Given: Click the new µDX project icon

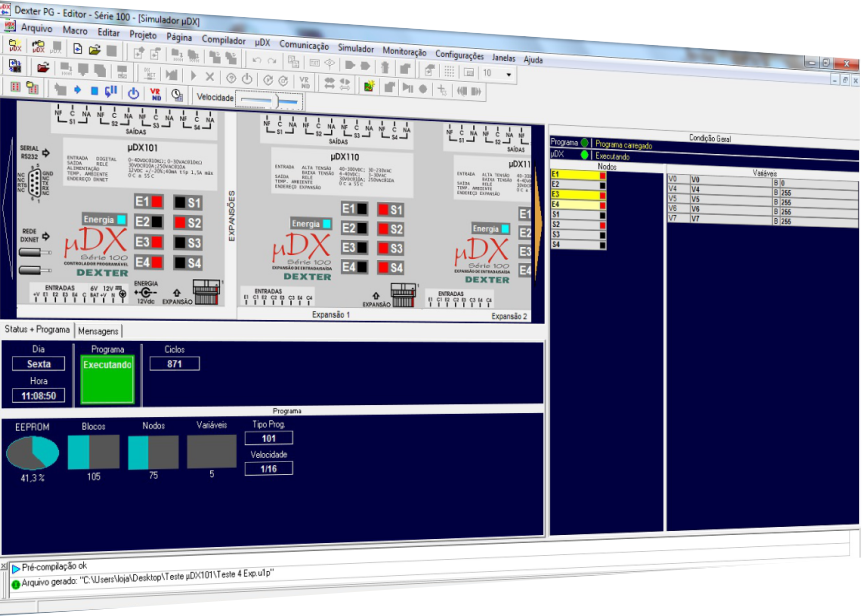Looking at the screenshot, I should click(15, 46).
